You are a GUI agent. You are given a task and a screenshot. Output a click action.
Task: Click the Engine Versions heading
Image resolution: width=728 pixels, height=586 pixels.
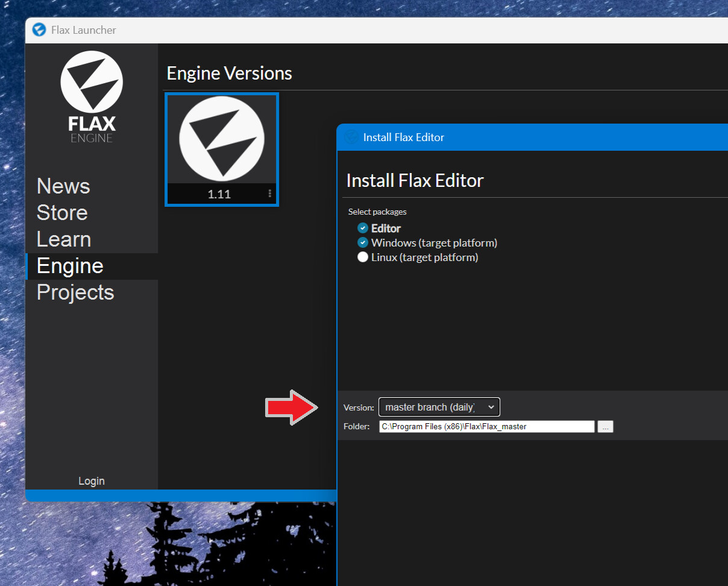pos(229,74)
